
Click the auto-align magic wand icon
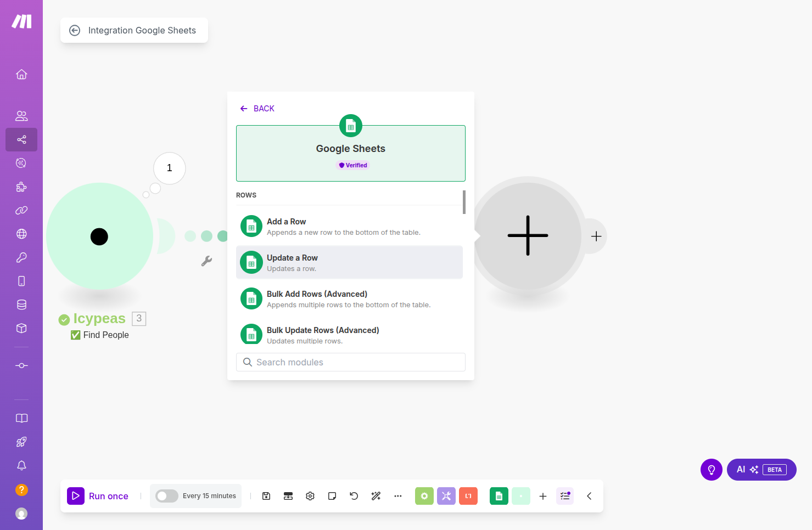click(376, 496)
